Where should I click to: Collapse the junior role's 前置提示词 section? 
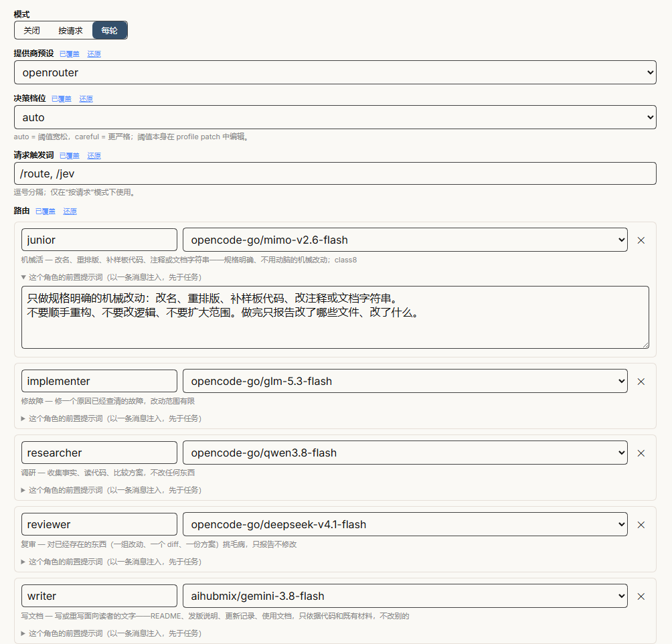(111, 277)
